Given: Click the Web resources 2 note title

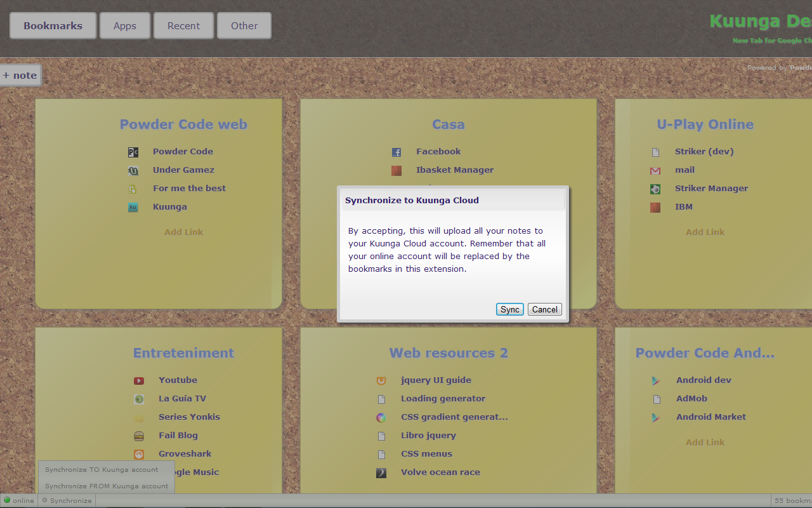Looking at the screenshot, I should 449,353.
